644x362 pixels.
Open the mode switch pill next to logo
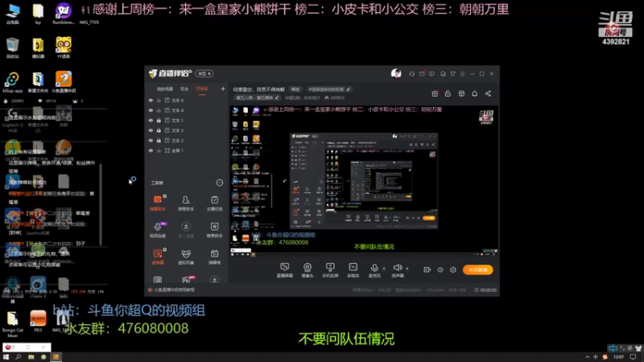click(204, 73)
